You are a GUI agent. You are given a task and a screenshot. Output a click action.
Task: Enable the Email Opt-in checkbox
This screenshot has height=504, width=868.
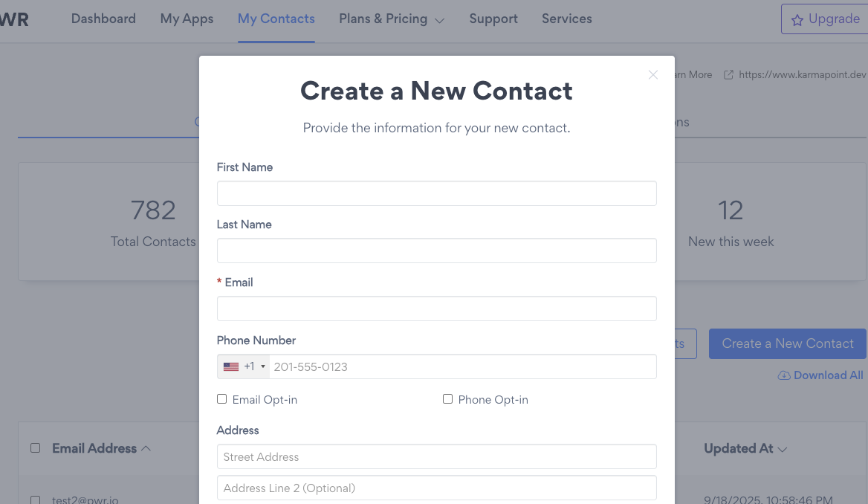(x=221, y=399)
